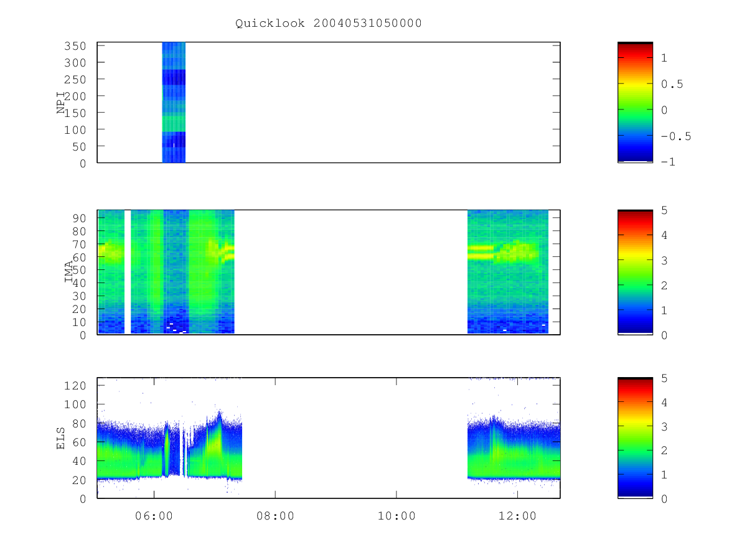Select the IMA axis label

coord(69,271)
